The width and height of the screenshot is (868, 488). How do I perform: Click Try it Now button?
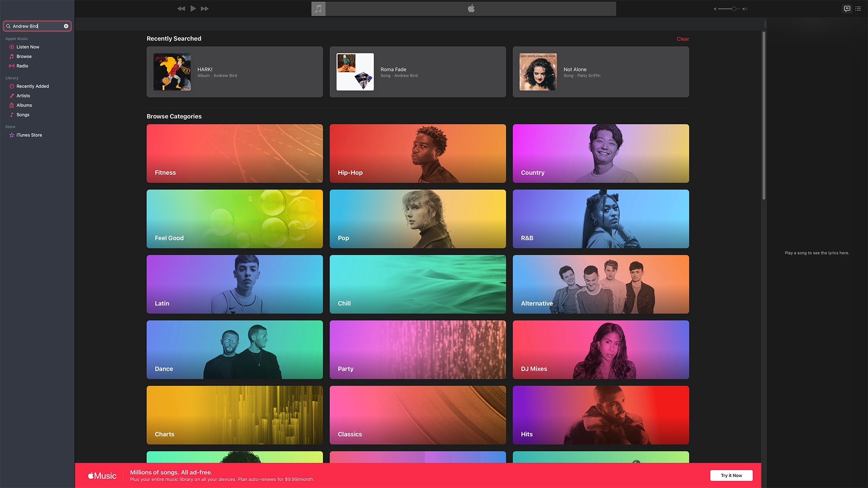[x=731, y=476]
